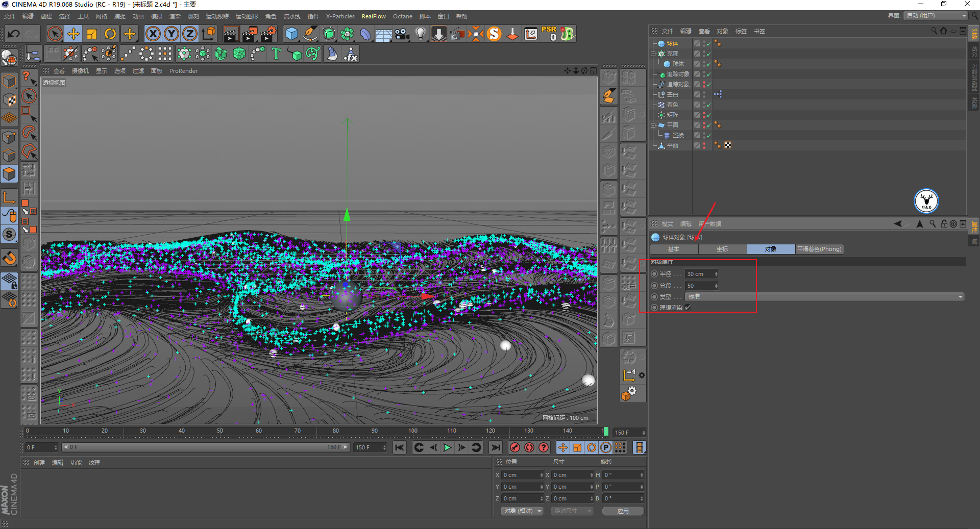Switch to the 坐标 tab
This screenshot has height=529, width=980.
pyautogui.click(x=722, y=249)
